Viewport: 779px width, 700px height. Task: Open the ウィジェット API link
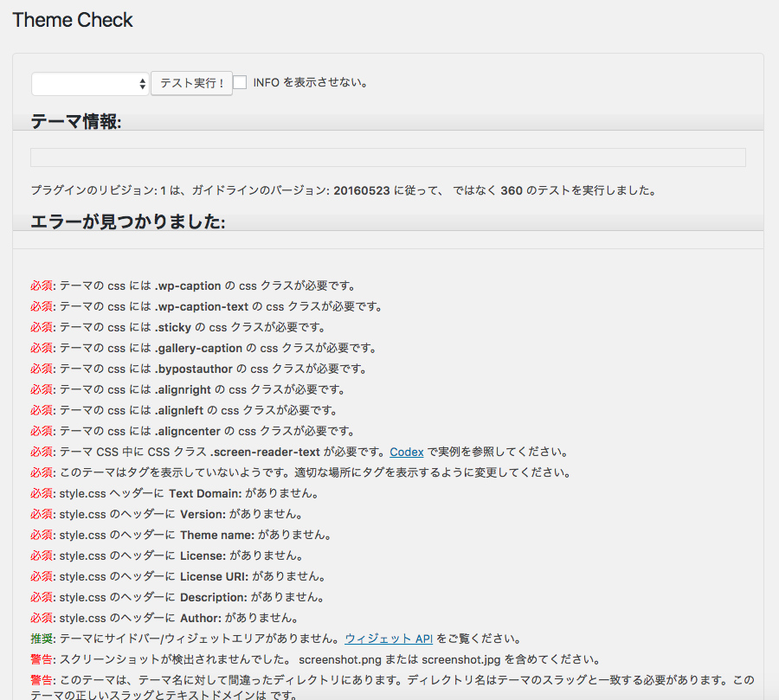coord(389,639)
